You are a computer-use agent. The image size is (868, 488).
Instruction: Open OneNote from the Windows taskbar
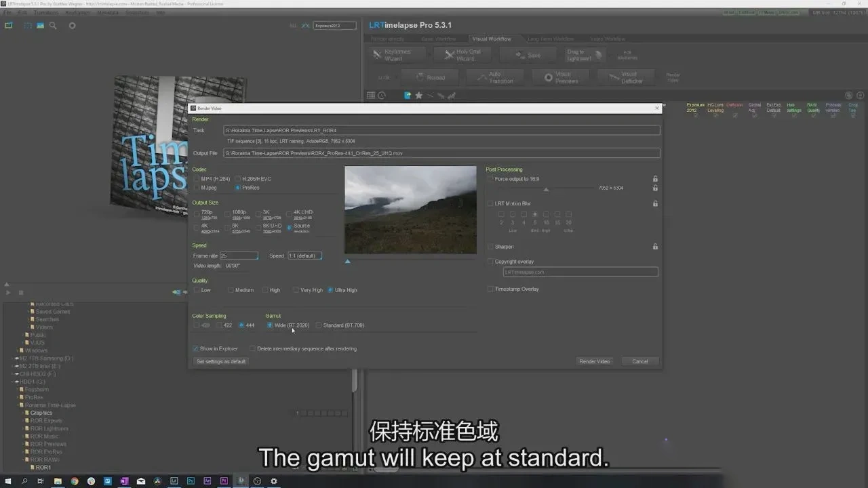125,481
